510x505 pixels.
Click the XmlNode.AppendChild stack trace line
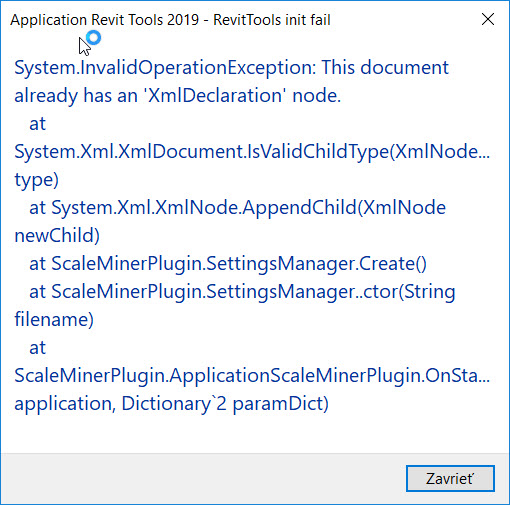[x=237, y=208]
